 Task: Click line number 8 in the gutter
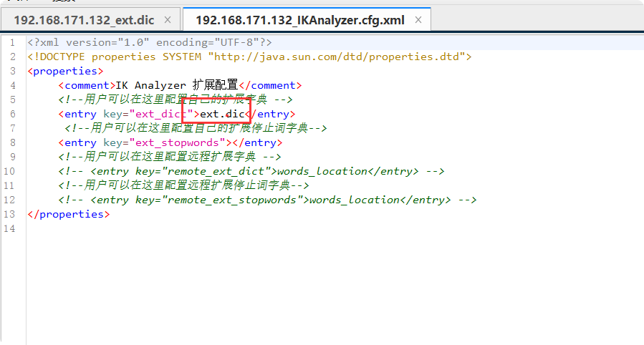(x=13, y=142)
